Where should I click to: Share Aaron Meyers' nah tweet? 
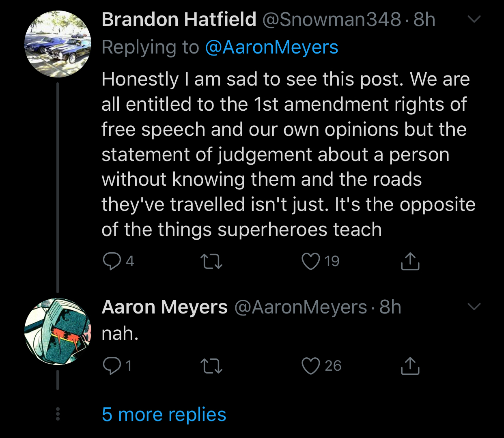(x=410, y=366)
